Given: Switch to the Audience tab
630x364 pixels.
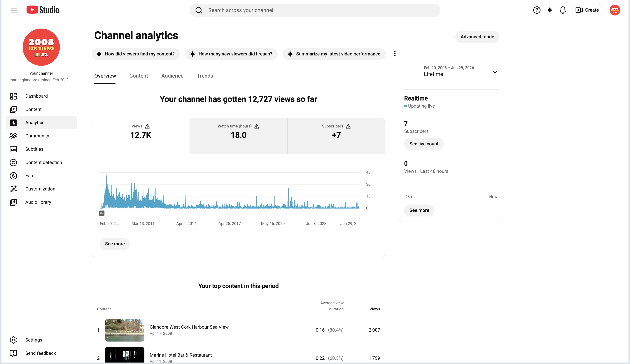Looking at the screenshot, I should 172,76.
